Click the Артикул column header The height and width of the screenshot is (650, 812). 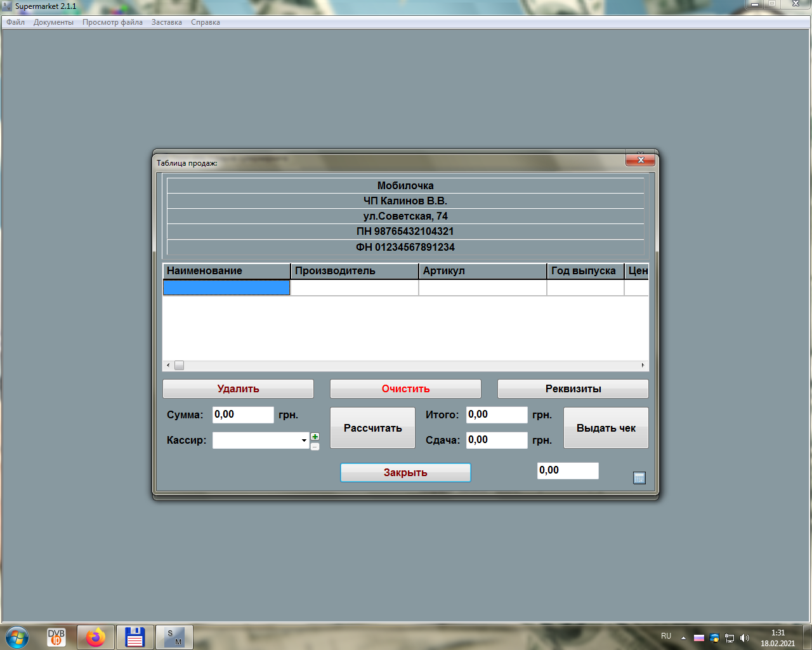[x=483, y=271]
